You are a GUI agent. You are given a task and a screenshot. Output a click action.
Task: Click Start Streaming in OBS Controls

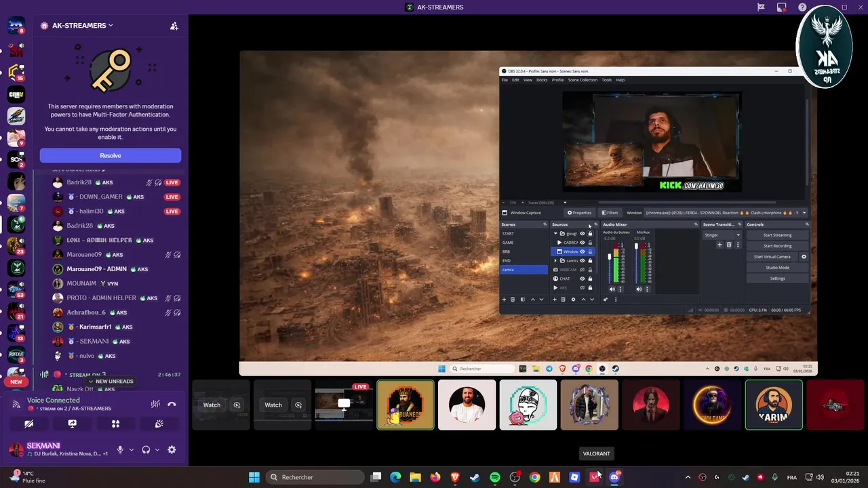tap(777, 235)
